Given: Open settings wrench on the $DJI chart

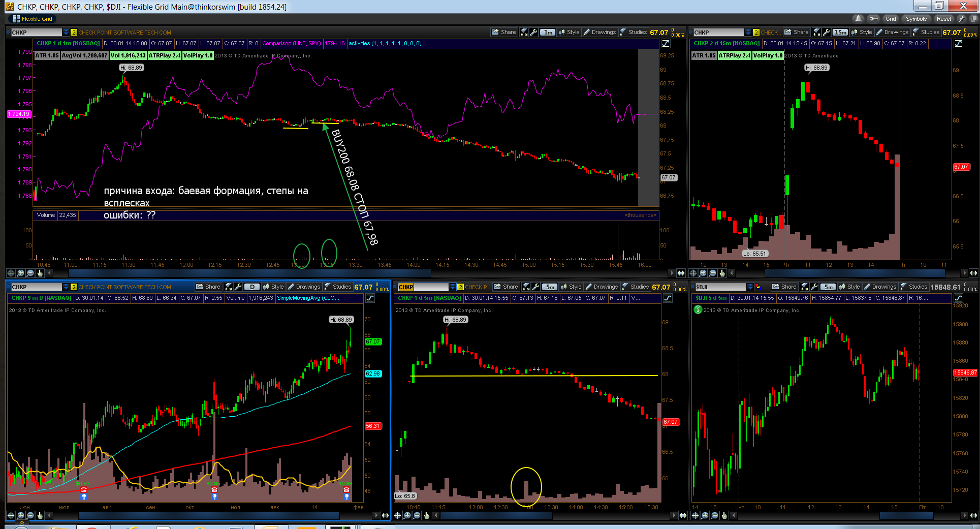Looking at the screenshot, I should pyautogui.click(x=814, y=287).
